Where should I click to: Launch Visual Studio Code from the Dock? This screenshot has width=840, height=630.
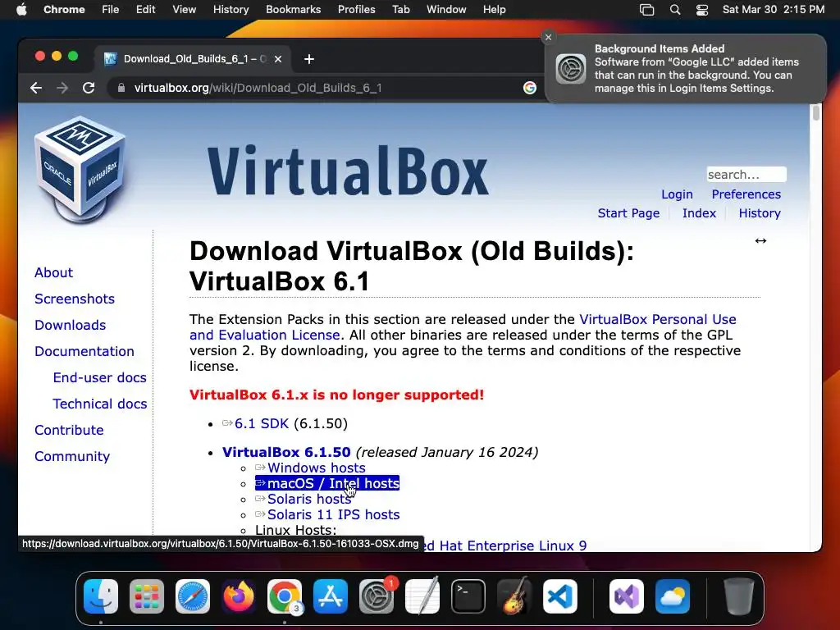560,596
